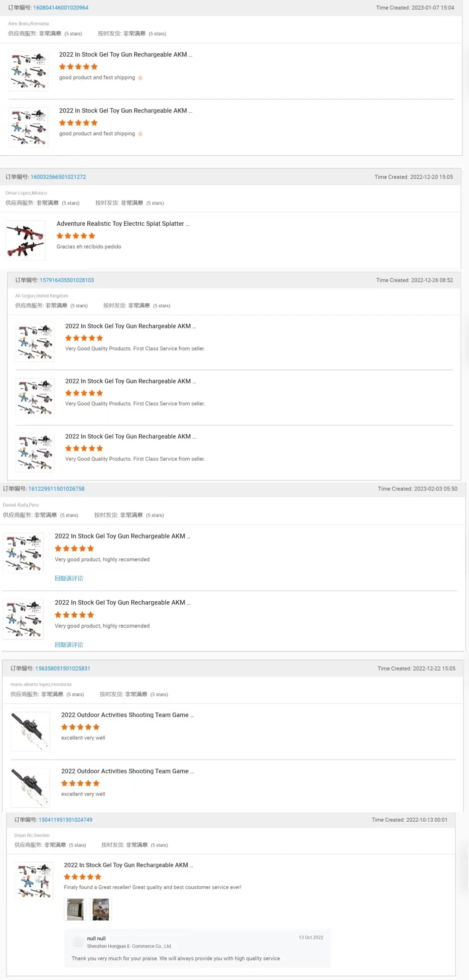Screen dimensions: 469x980
Task: Open order number 160804146001020964
Action: [x=61, y=8]
